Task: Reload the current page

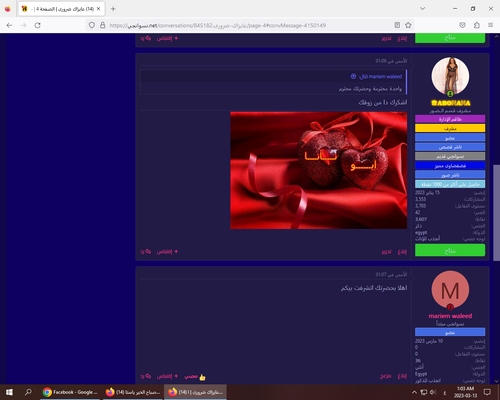Action: point(37,25)
